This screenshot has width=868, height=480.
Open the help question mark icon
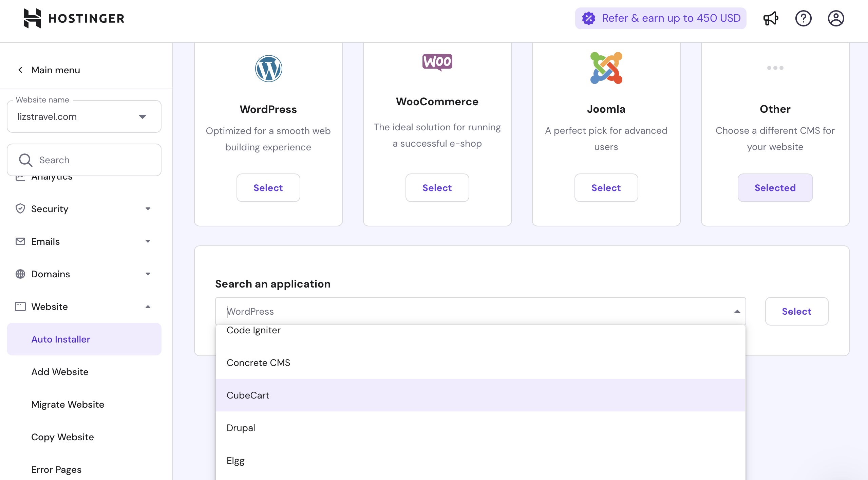pos(803,18)
